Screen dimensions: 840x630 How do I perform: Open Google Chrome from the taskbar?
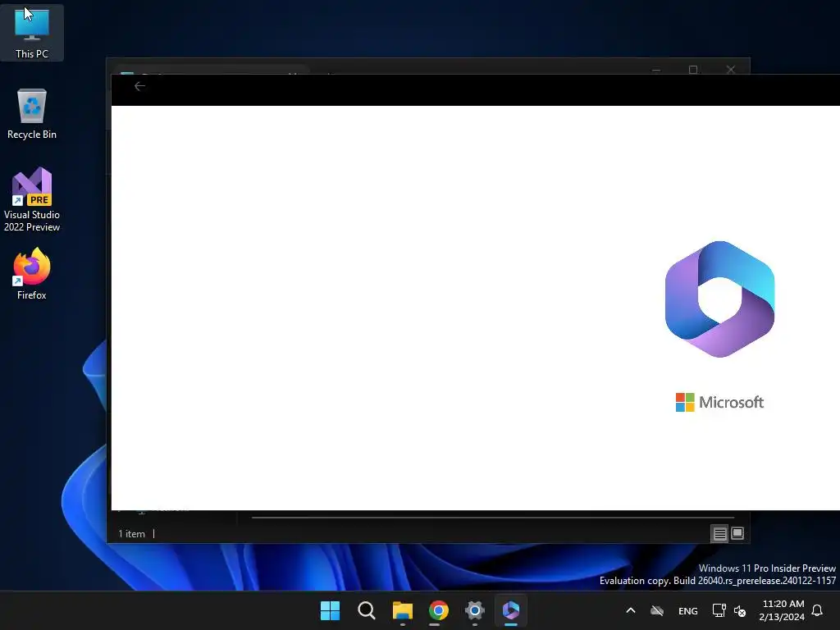[x=438, y=610]
